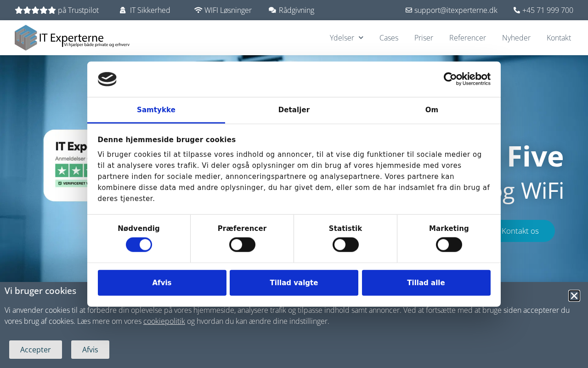Open the Priser menu item
This screenshot has height=368, width=588.
424,38
